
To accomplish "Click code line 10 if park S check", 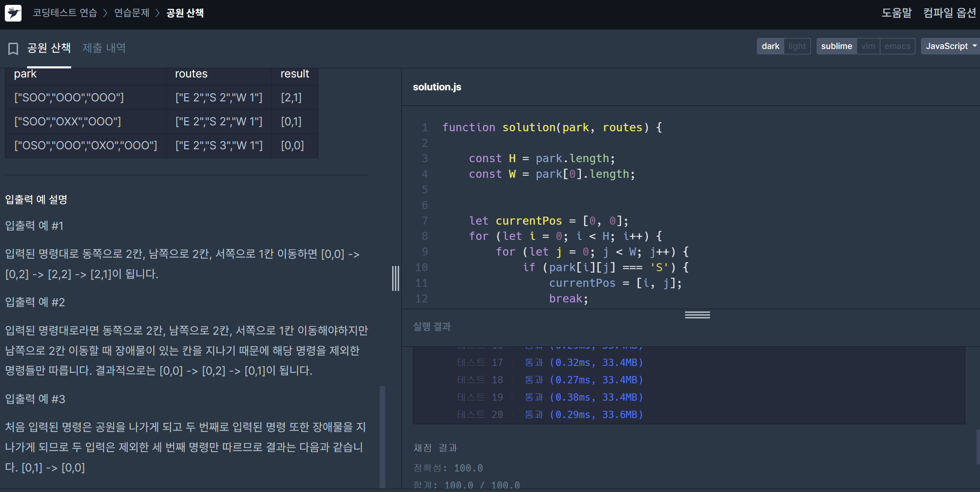I will [606, 267].
